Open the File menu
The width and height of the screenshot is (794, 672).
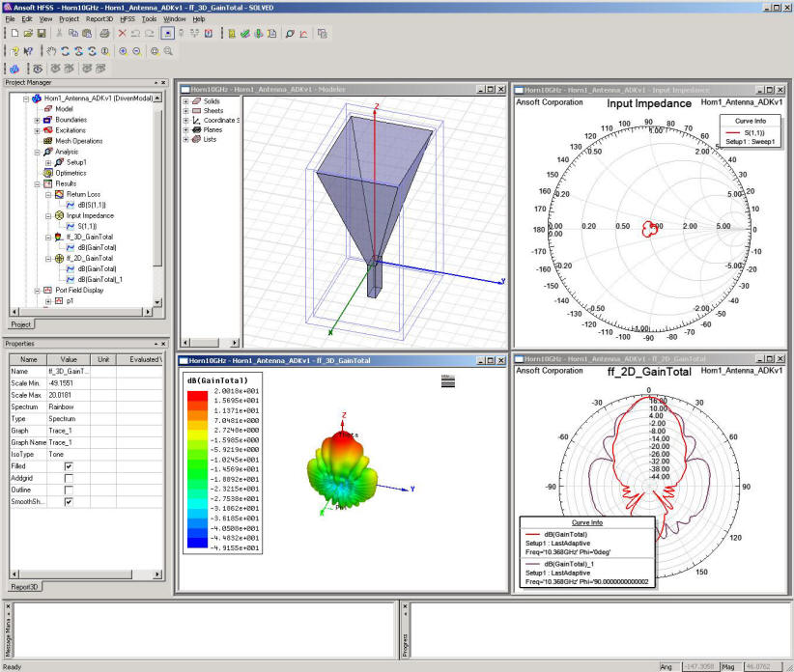click(x=10, y=19)
